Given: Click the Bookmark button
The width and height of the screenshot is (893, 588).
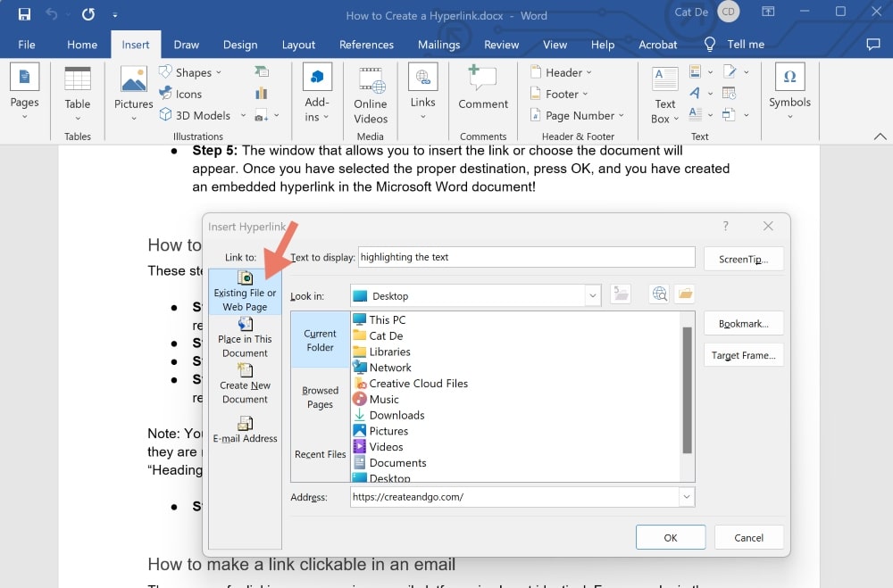Looking at the screenshot, I should coord(743,323).
